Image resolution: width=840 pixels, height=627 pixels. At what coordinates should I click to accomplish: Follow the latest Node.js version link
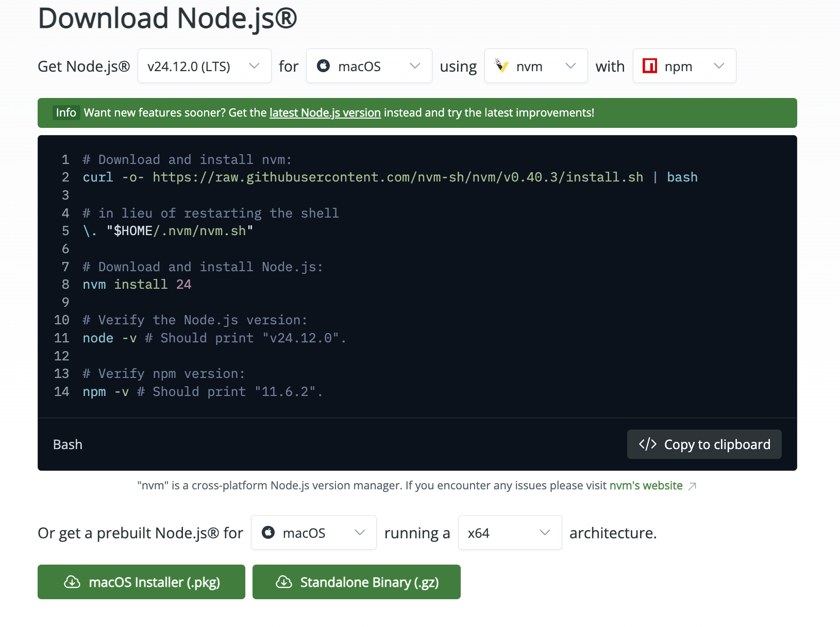(325, 112)
